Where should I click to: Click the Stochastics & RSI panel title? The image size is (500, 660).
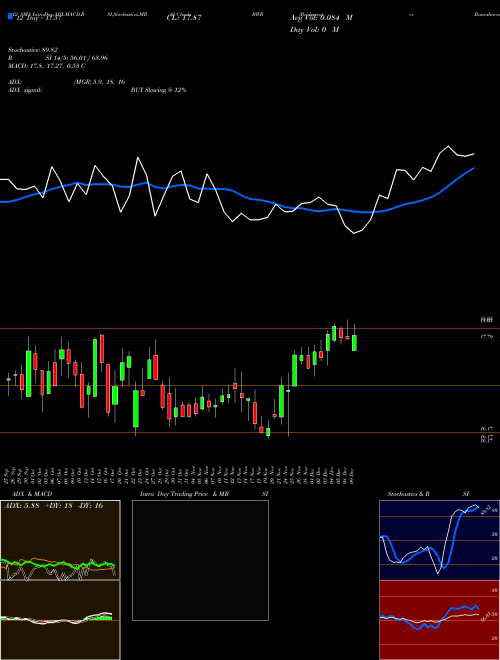click(428, 494)
